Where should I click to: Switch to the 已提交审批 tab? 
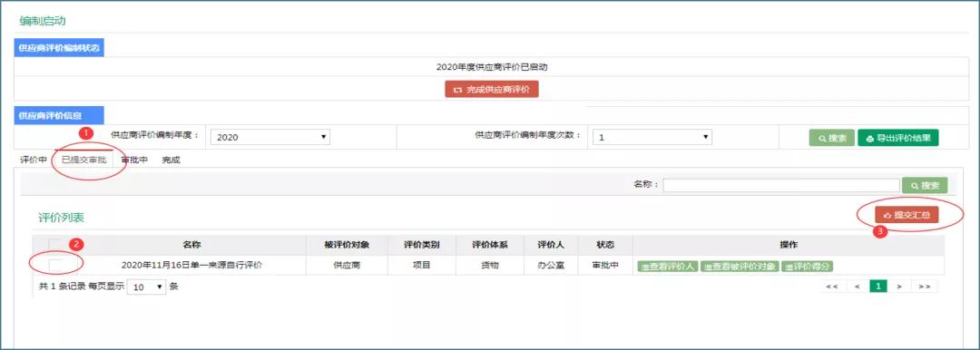coord(83,160)
